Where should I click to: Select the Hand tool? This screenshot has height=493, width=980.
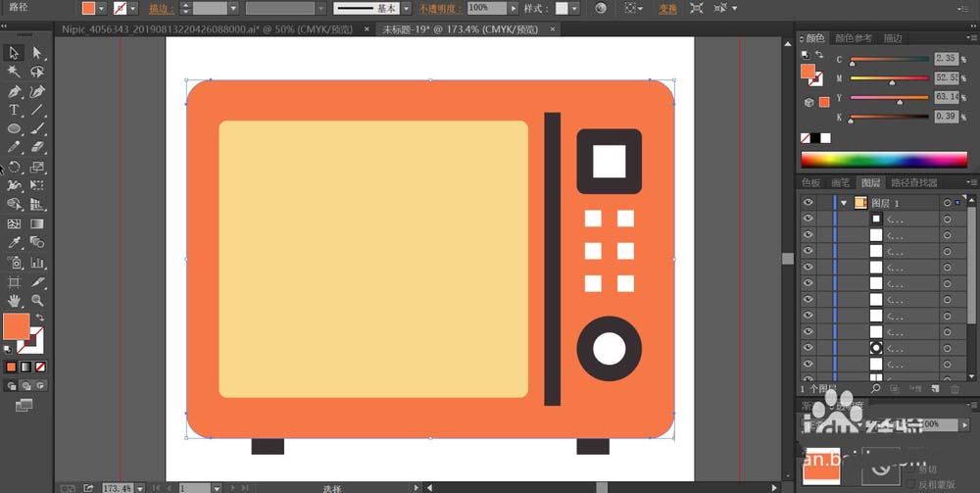click(14, 301)
